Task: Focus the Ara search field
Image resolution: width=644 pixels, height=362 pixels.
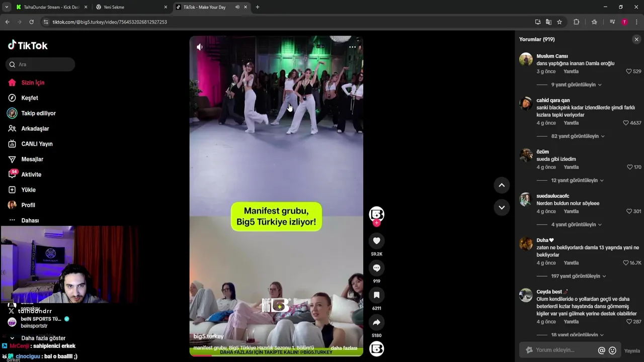Action: (40, 64)
